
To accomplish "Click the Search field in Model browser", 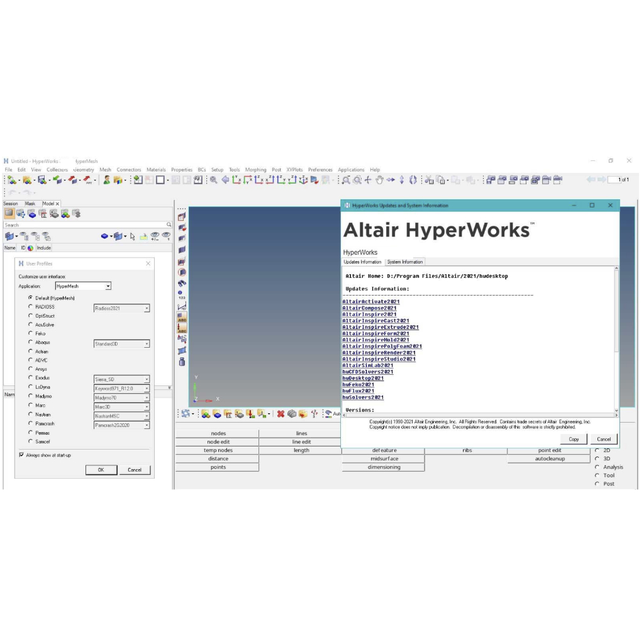I will [84, 225].
